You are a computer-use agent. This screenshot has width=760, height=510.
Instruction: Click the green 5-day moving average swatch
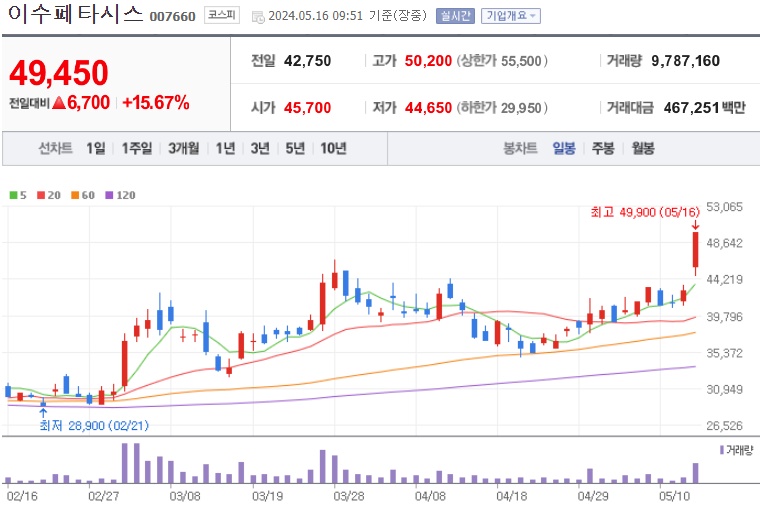(13, 195)
